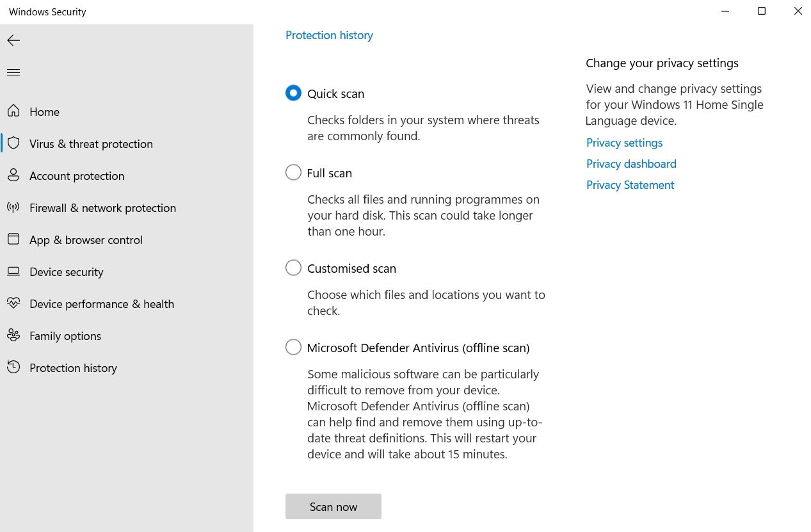This screenshot has height=532, width=811.
Task: Click the Device performance & health heart icon
Action: (13, 303)
